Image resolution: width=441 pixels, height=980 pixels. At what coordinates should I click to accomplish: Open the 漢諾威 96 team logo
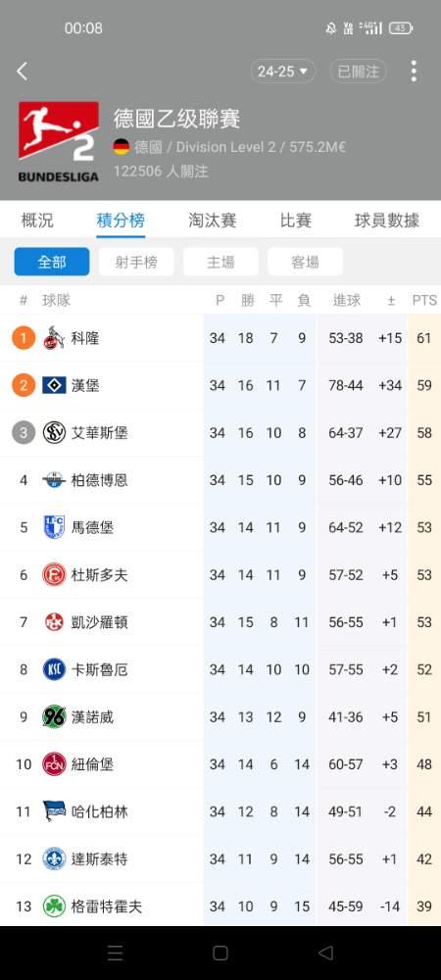pos(54,716)
